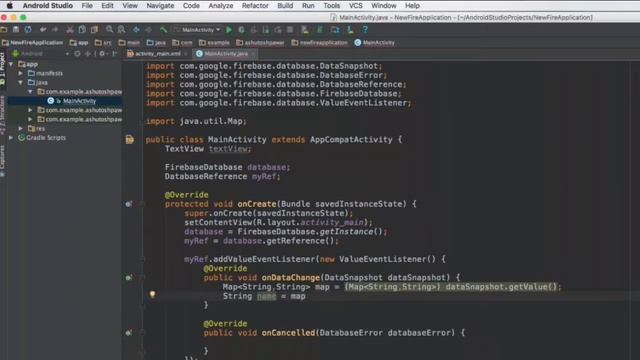Screen dimensions: 640x360
Task: Click the Undo arrow in toolbar
Action: [x=43, y=29]
